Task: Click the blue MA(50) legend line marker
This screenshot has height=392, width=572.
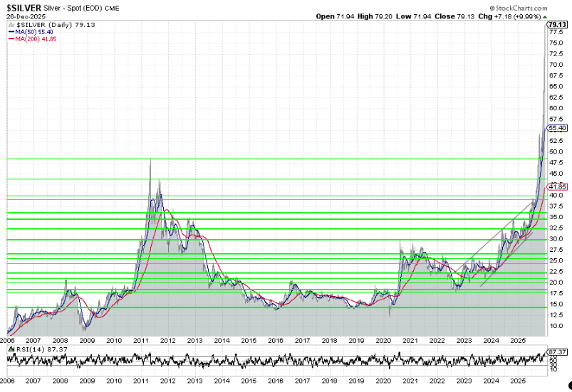Action: tap(10, 31)
